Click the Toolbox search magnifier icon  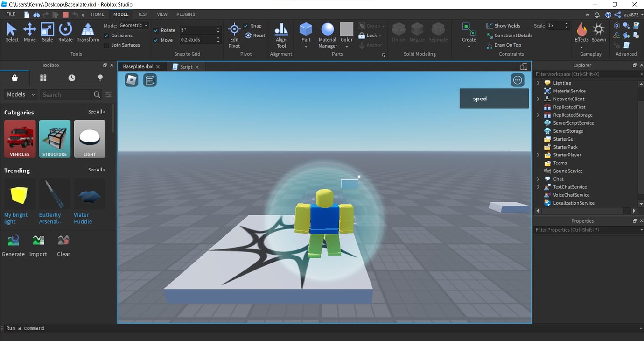click(97, 95)
